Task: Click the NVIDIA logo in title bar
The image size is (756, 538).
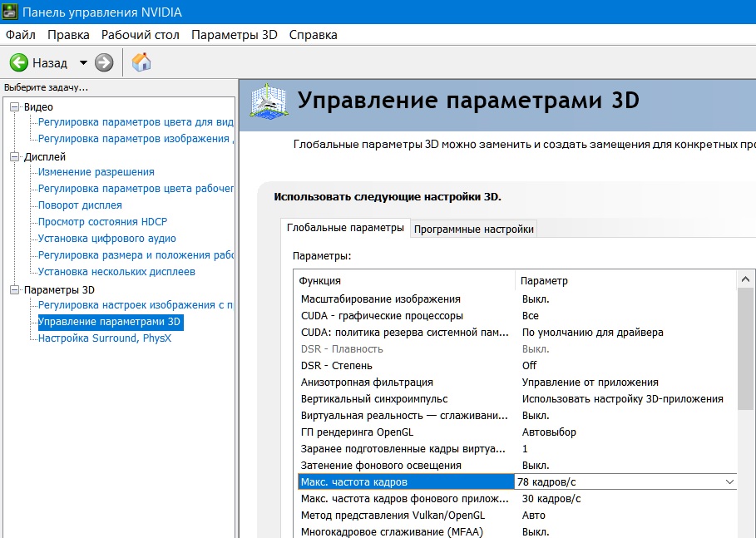Action: [12, 12]
